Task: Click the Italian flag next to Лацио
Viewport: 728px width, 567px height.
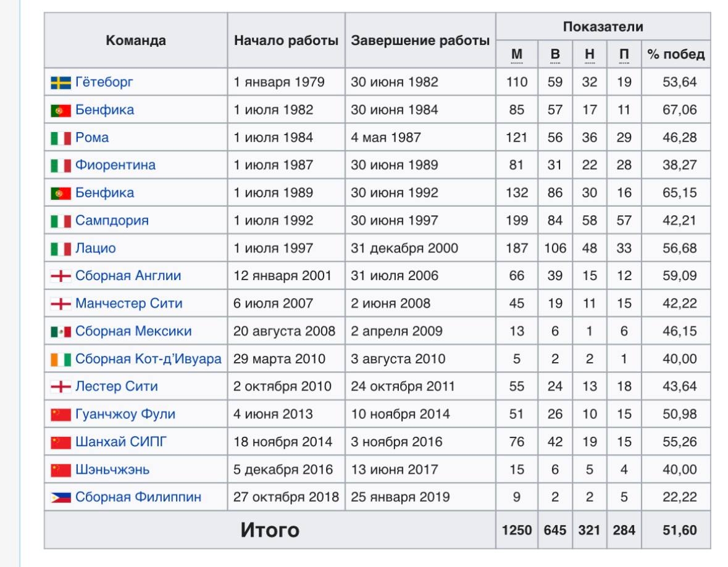Action: point(61,249)
